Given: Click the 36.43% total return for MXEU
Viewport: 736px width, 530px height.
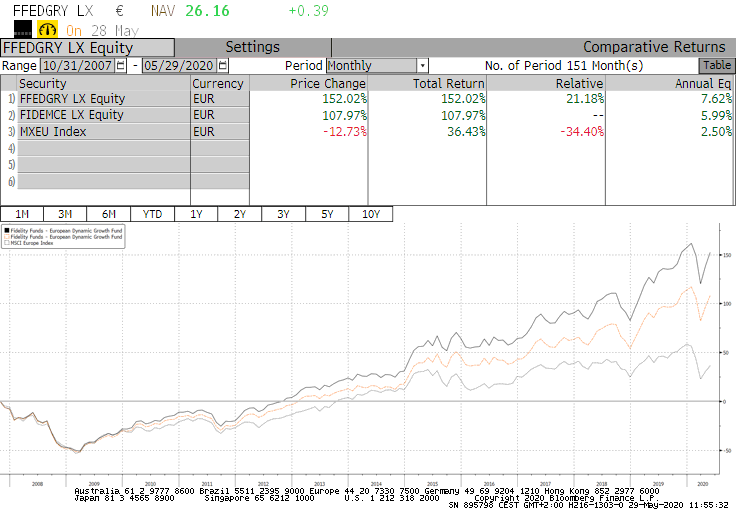Looking at the screenshot, I should (x=466, y=131).
